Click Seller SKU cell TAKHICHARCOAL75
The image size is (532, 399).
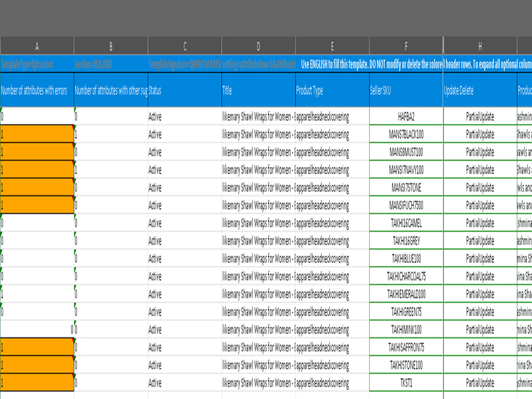(406, 276)
